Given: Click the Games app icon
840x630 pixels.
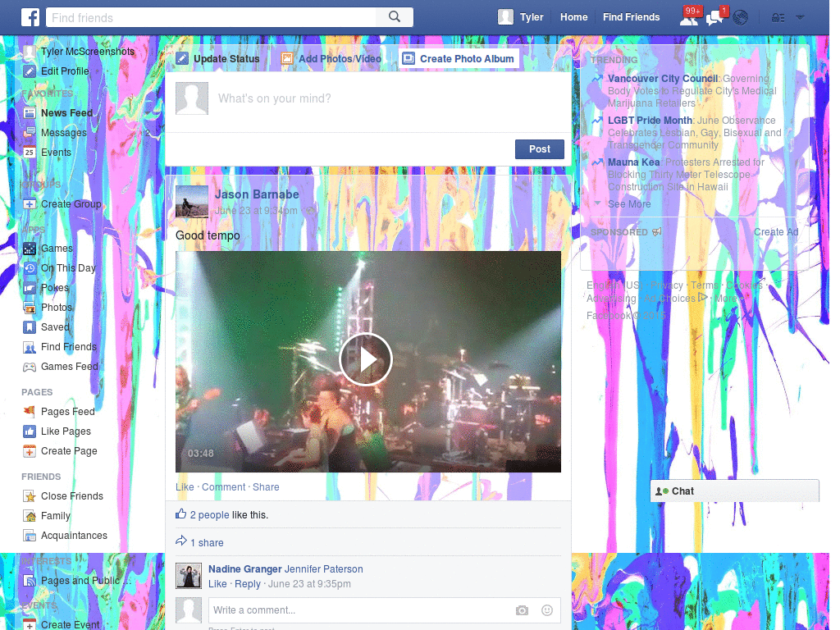Looking at the screenshot, I should (x=30, y=249).
